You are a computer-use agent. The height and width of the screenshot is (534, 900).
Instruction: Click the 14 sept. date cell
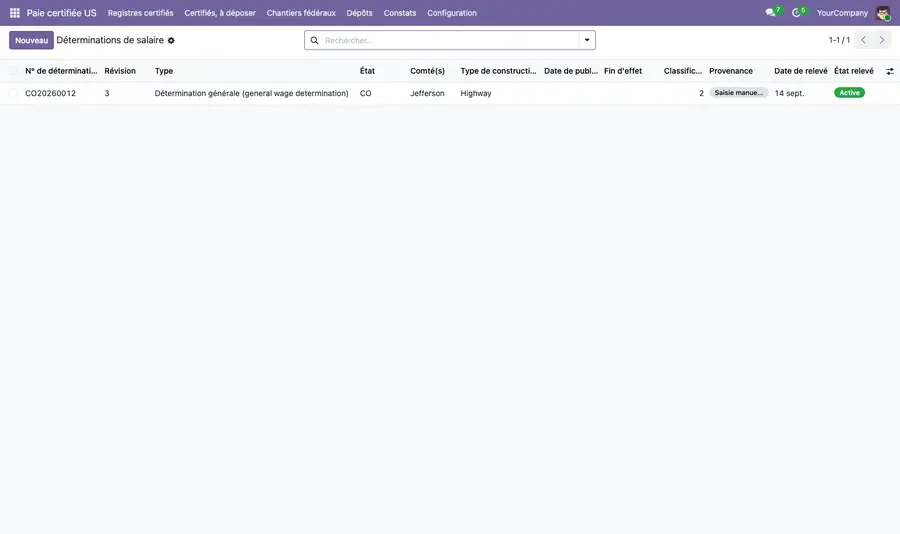pos(789,93)
